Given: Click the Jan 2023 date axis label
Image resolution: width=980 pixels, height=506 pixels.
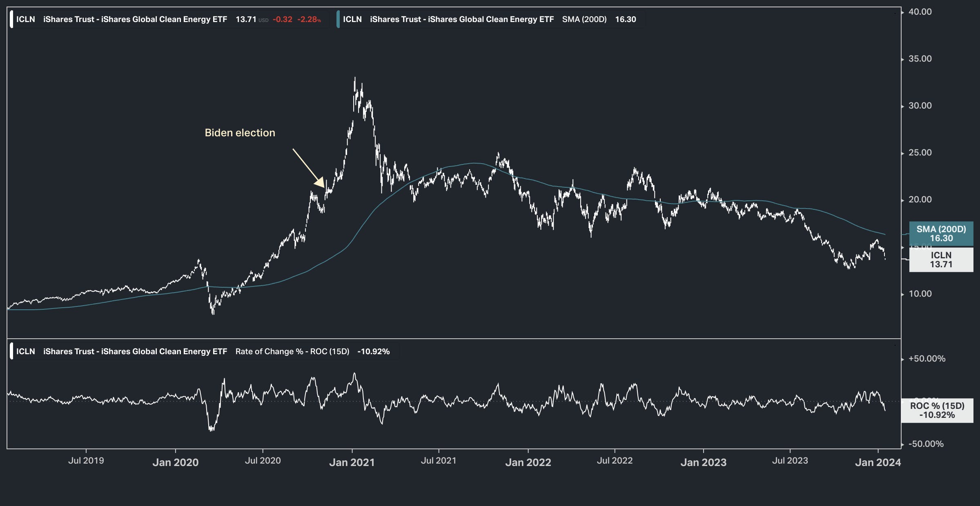Looking at the screenshot, I should tap(704, 462).
